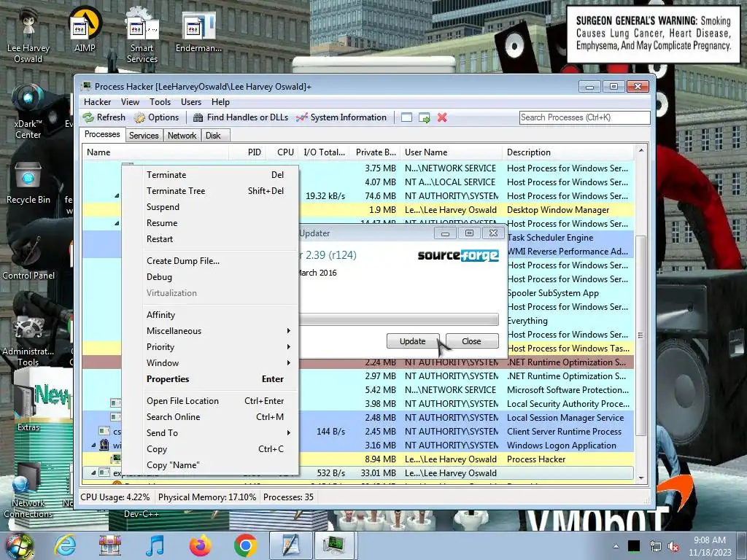Click the Windows Start orb
Screen dimensions: 747x560
click(x=20, y=545)
